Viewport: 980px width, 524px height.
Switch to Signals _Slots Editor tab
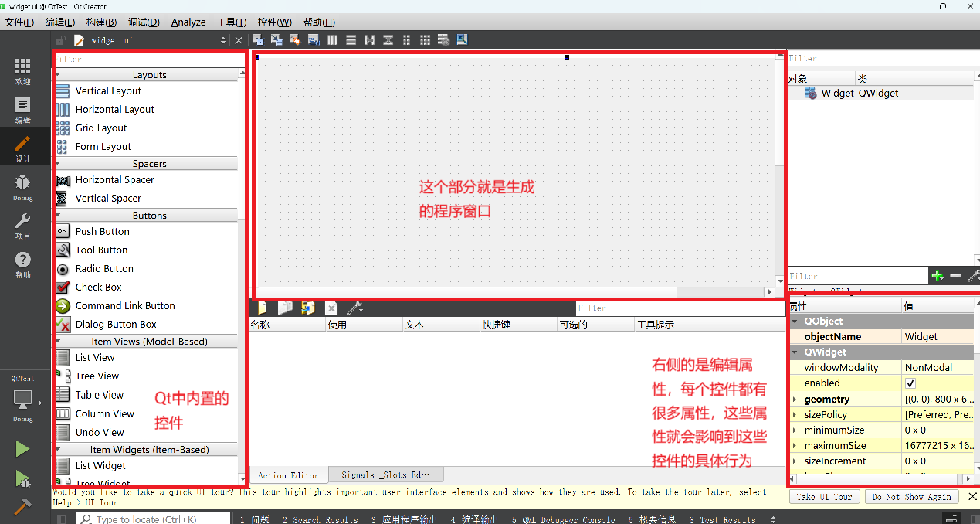385,475
